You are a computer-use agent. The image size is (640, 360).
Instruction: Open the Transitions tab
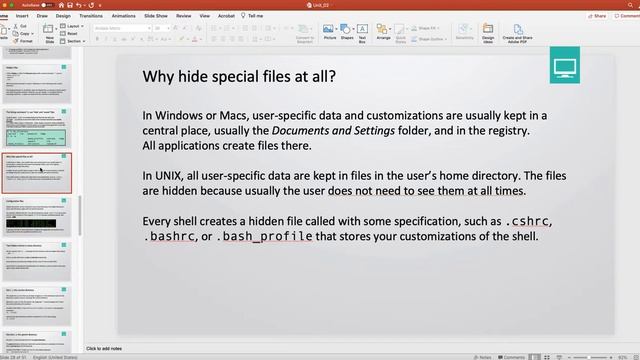91,16
